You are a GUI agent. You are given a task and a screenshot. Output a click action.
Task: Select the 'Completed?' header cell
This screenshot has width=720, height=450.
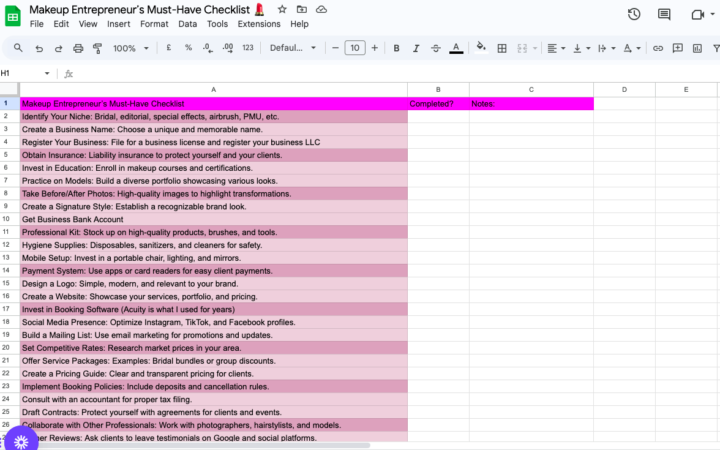(438, 103)
